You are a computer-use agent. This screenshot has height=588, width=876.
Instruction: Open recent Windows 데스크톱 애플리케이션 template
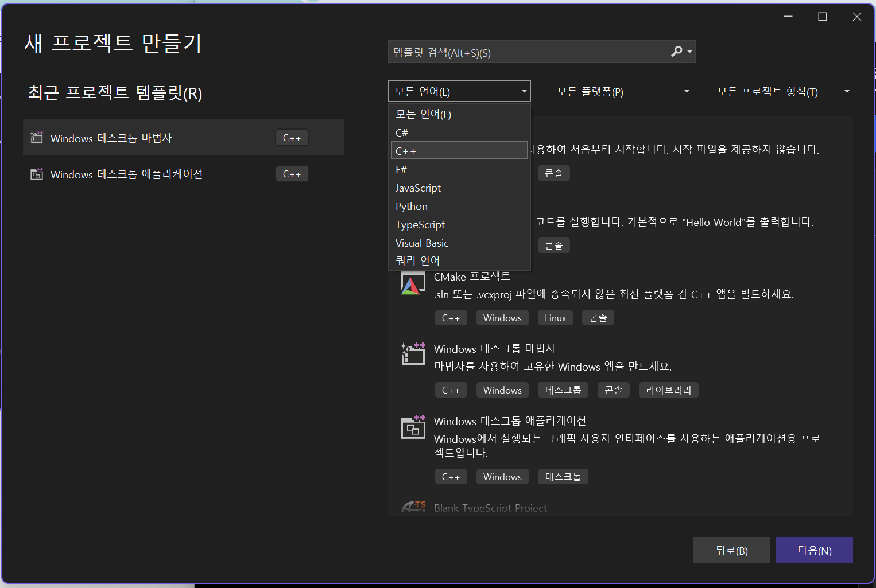[183, 174]
